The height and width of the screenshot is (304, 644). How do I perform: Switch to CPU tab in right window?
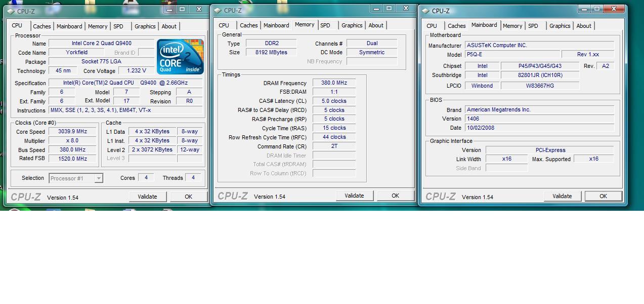pos(432,26)
